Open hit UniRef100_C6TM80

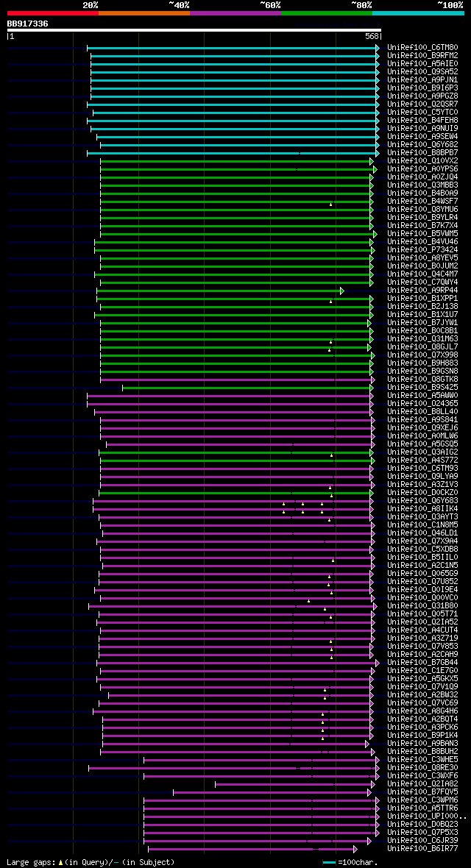point(422,48)
